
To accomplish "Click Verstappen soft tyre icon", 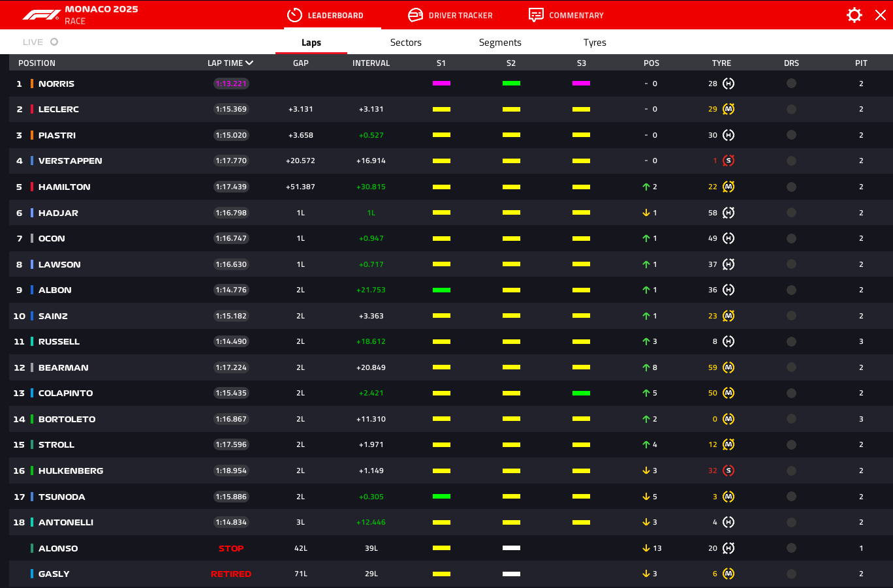I will (728, 161).
